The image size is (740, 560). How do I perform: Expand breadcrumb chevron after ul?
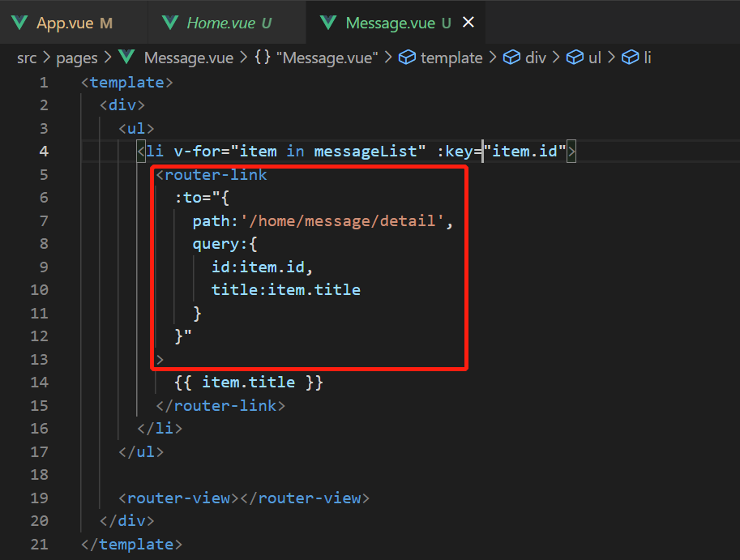[611, 57]
